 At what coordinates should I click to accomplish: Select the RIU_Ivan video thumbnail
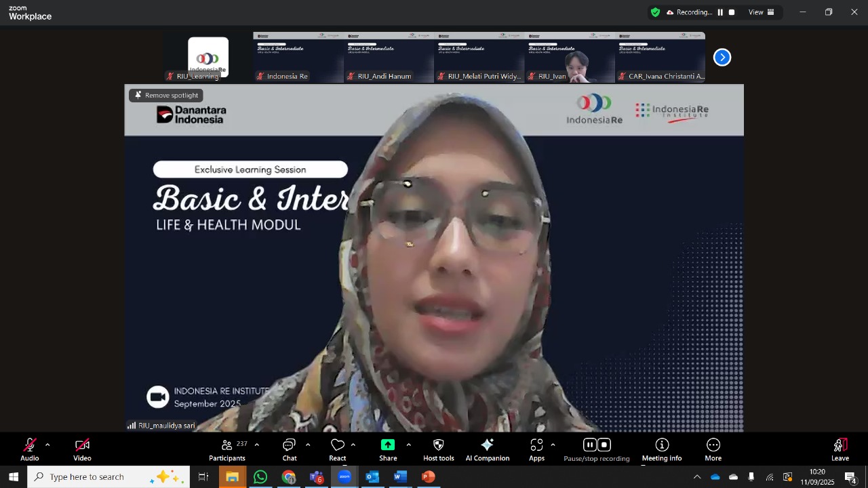(570, 58)
